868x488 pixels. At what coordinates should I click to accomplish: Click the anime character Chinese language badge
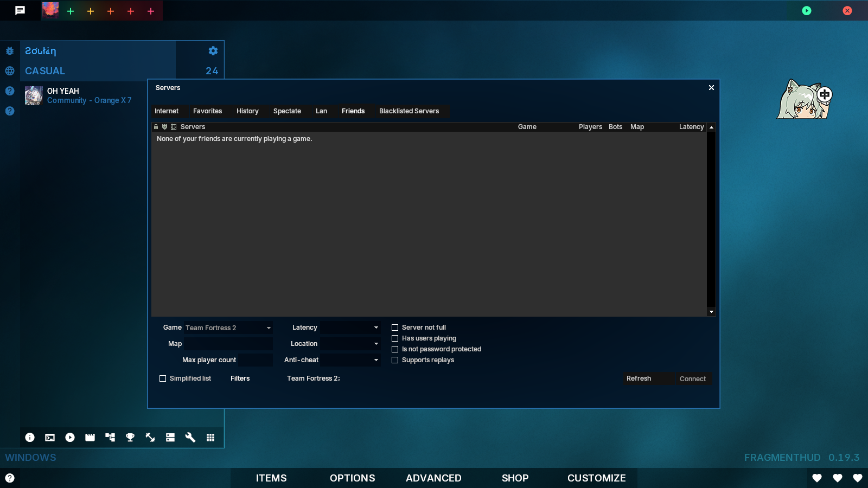click(x=825, y=95)
